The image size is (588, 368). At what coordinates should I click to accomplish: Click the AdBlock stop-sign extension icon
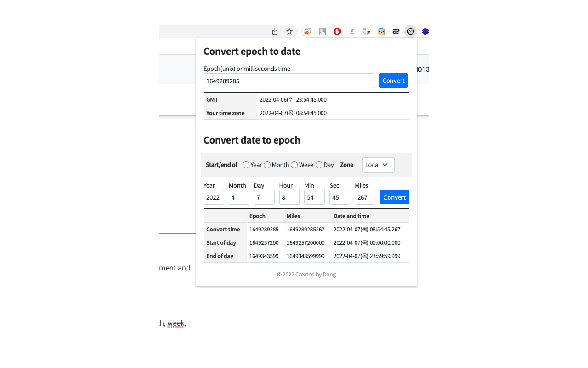(337, 31)
